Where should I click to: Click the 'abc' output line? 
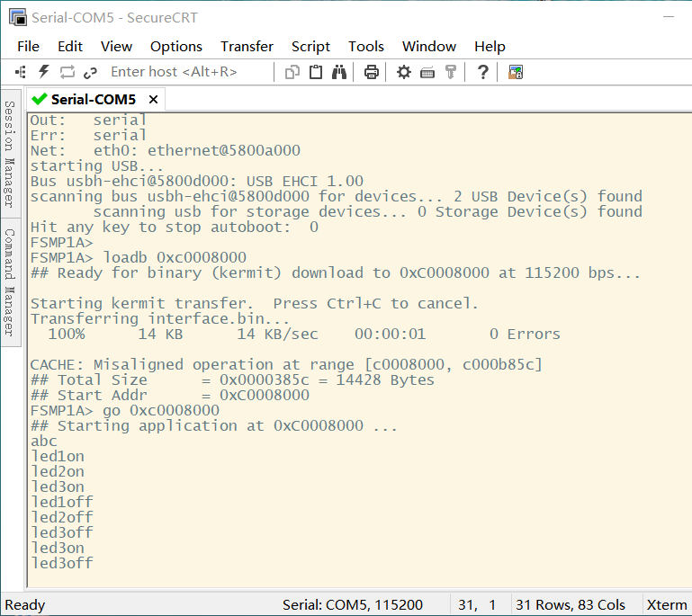[44, 441]
